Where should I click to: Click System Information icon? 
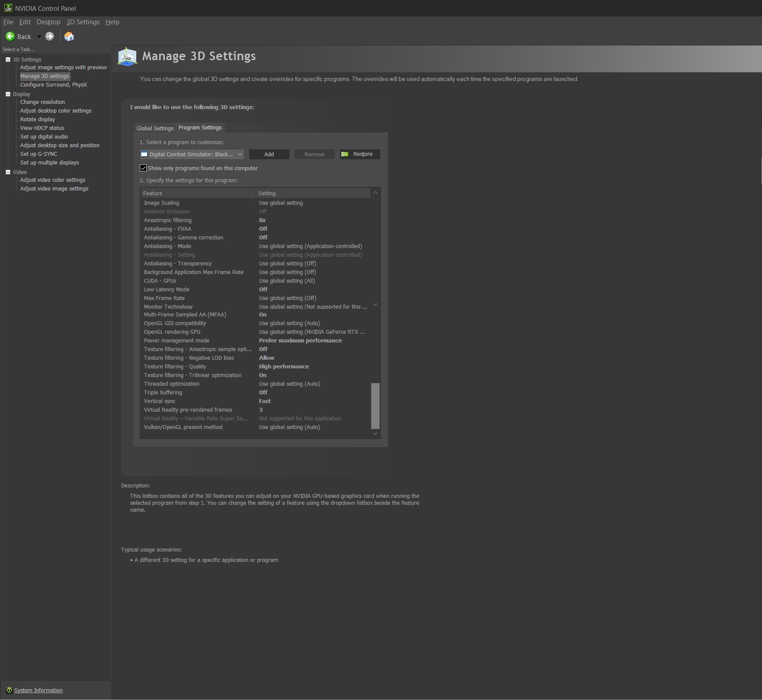pyautogui.click(x=9, y=690)
